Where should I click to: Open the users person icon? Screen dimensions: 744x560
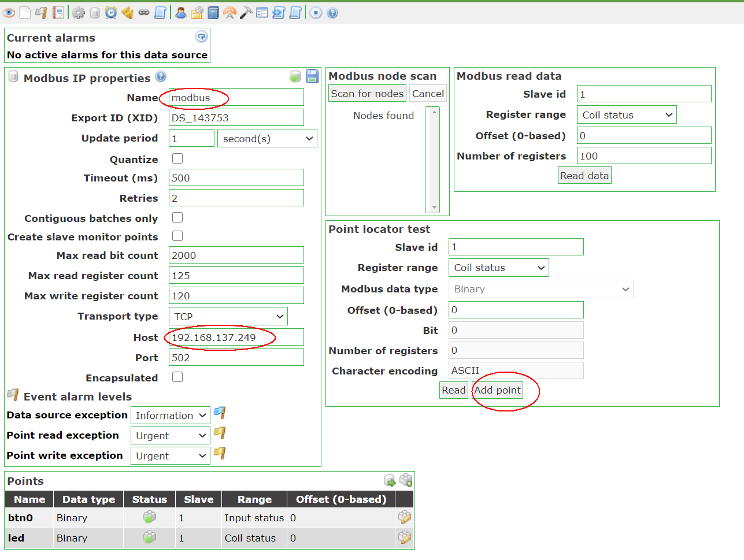181,13
